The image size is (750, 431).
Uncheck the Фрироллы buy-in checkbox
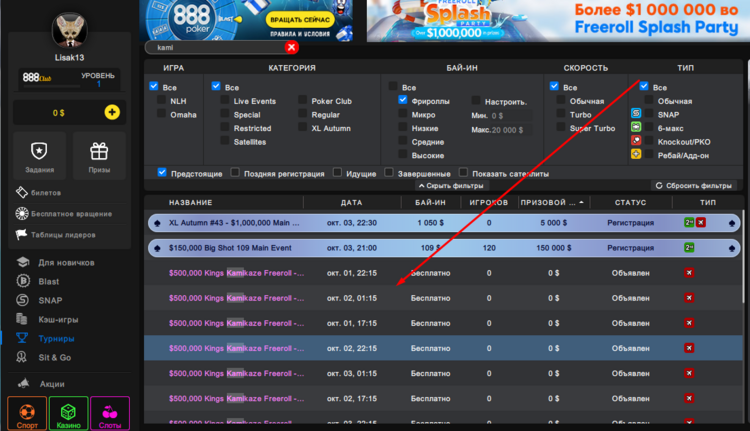tap(403, 101)
